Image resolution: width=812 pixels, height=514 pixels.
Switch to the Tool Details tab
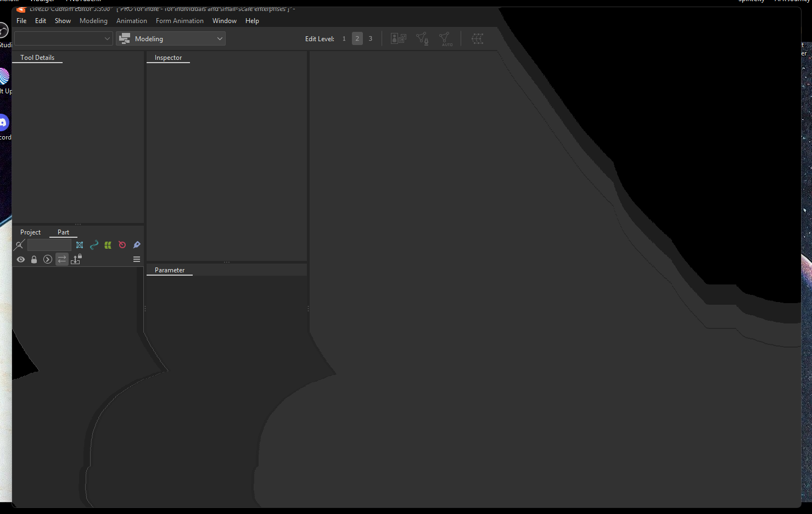pos(37,58)
